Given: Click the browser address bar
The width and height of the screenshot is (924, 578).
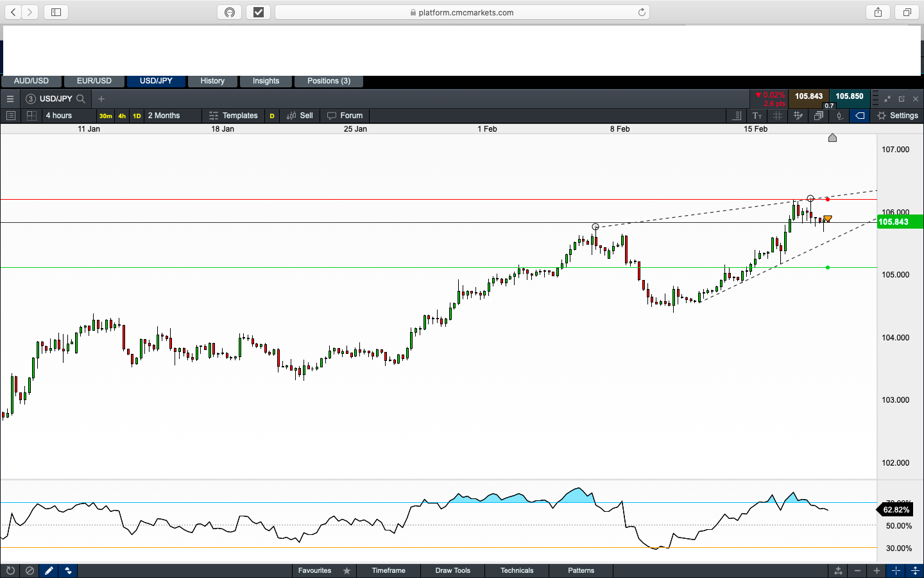Looking at the screenshot, I should coord(462,12).
